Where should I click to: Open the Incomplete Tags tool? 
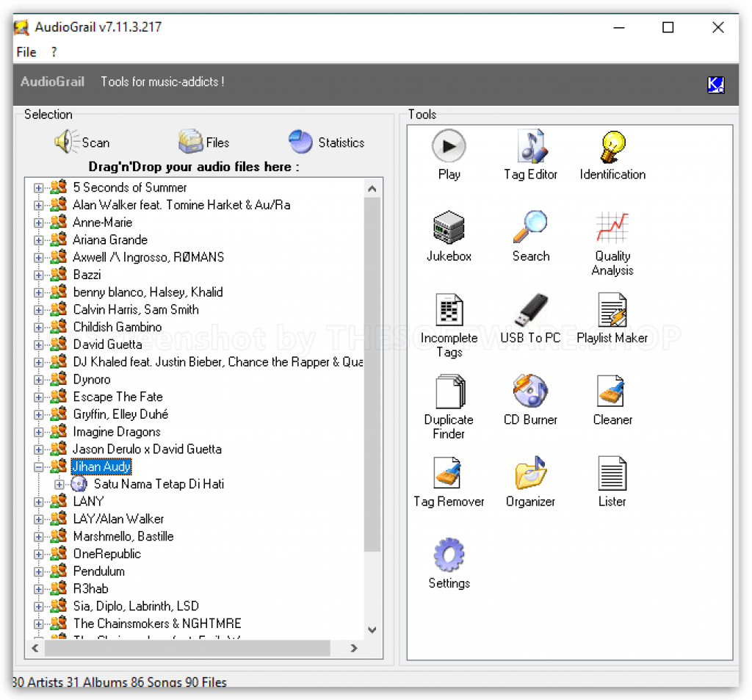click(449, 325)
